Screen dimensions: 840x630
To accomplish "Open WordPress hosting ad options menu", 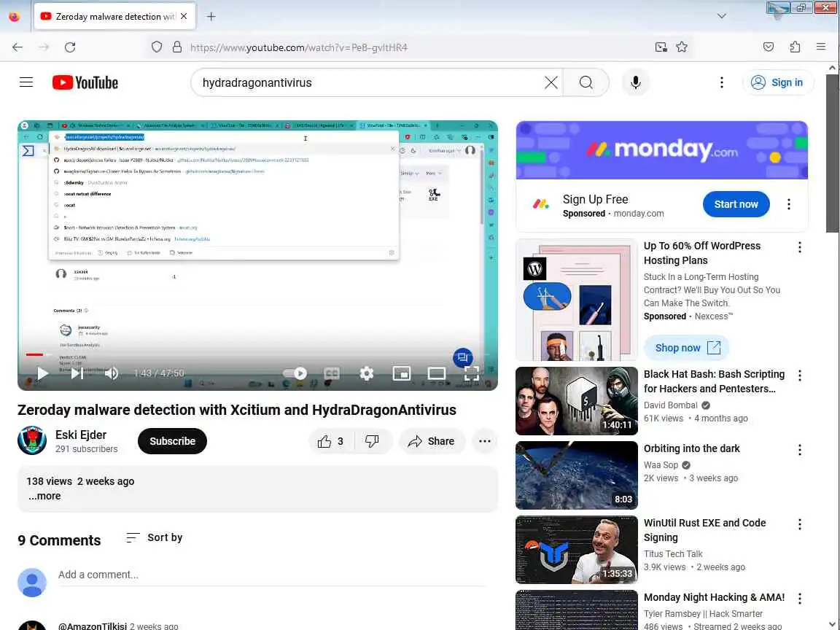I will [800, 247].
